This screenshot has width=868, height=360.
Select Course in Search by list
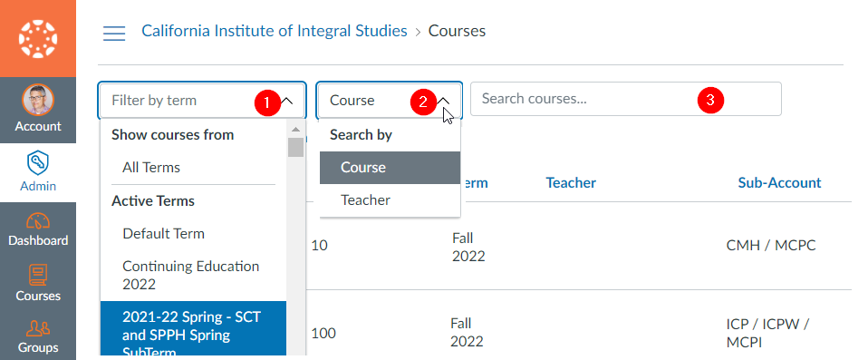pyautogui.click(x=390, y=167)
